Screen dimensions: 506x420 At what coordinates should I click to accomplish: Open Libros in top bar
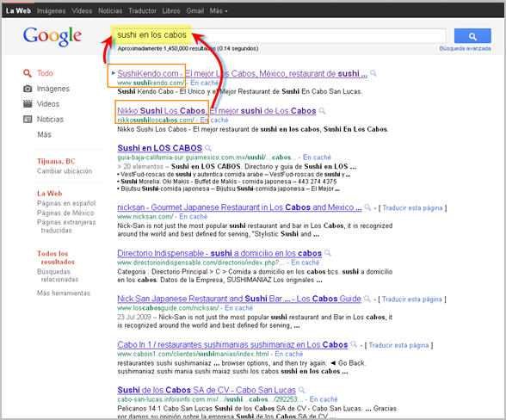[171, 10]
